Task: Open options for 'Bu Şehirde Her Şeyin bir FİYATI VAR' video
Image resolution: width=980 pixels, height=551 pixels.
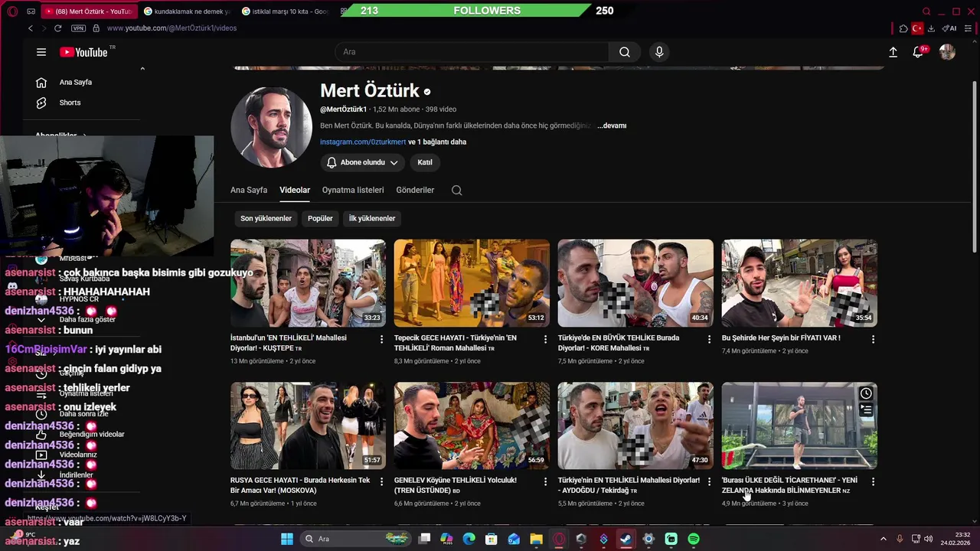Action: [x=874, y=339]
